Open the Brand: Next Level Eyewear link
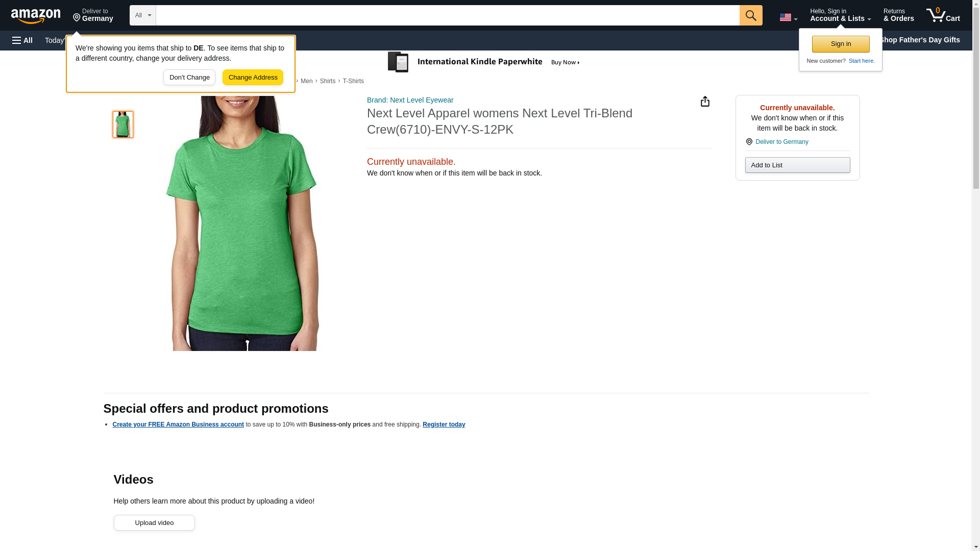Screen dimensions: 980x551 point(410,100)
